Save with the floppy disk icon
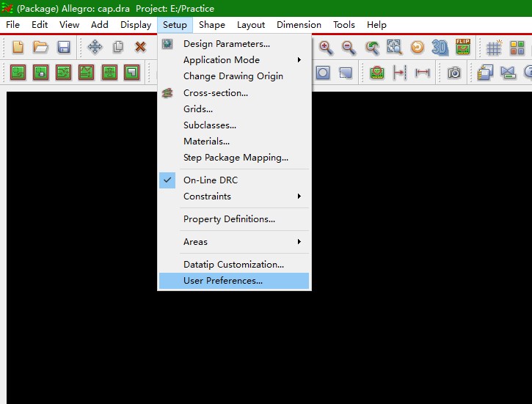The image size is (532, 404). click(x=64, y=47)
